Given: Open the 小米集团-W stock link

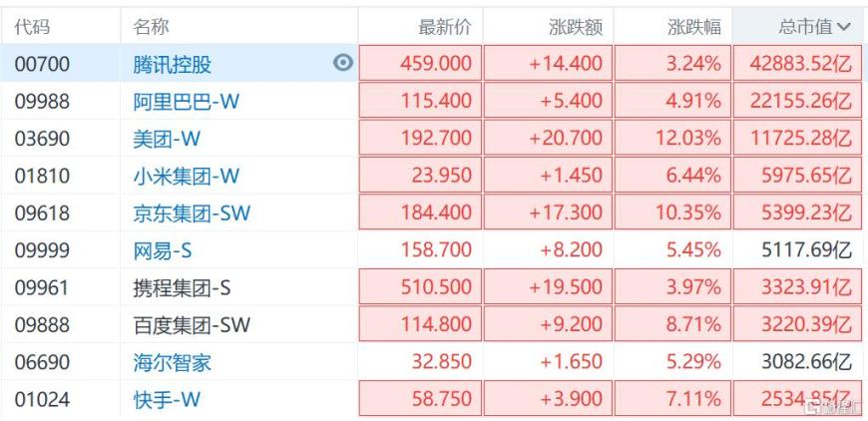Looking at the screenshot, I should 187,177.
